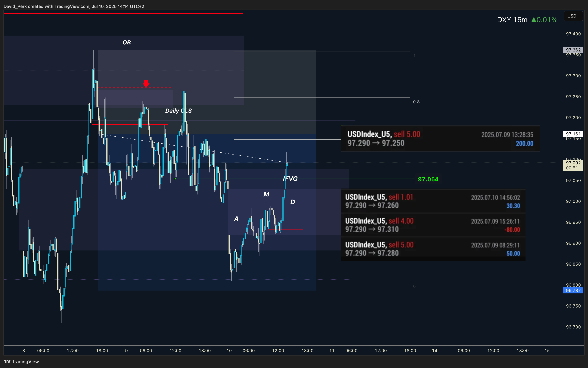Click the 15 date label on time axis
Screen dimensions: 588x368
tap(547, 351)
